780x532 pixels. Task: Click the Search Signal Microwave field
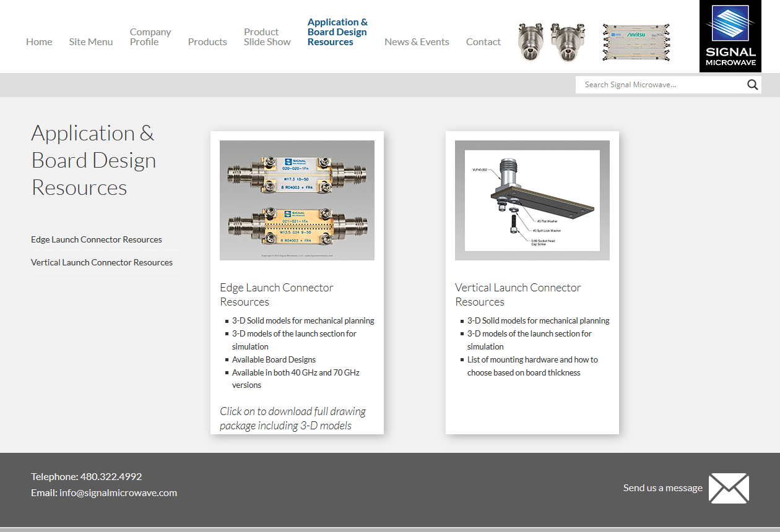click(x=659, y=85)
